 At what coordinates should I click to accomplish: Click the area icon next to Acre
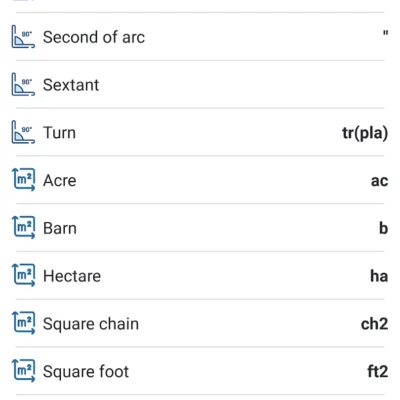tap(23, 180)
